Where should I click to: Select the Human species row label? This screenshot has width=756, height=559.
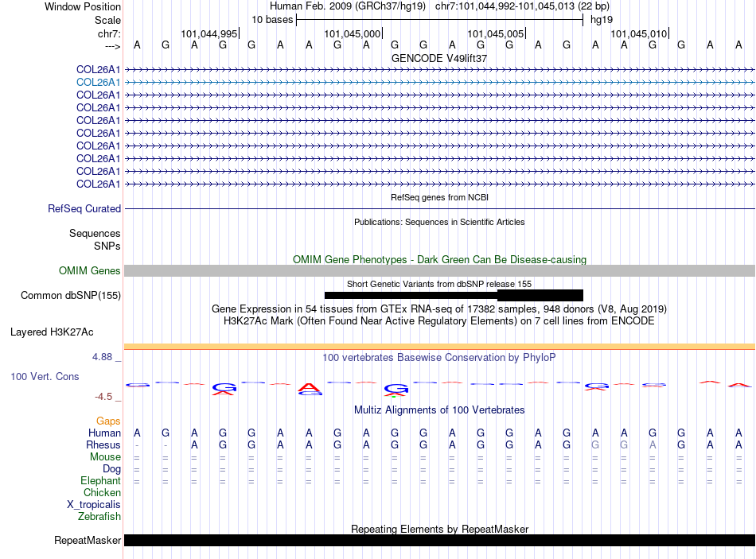pyautogui.click(x=104, y=433)
